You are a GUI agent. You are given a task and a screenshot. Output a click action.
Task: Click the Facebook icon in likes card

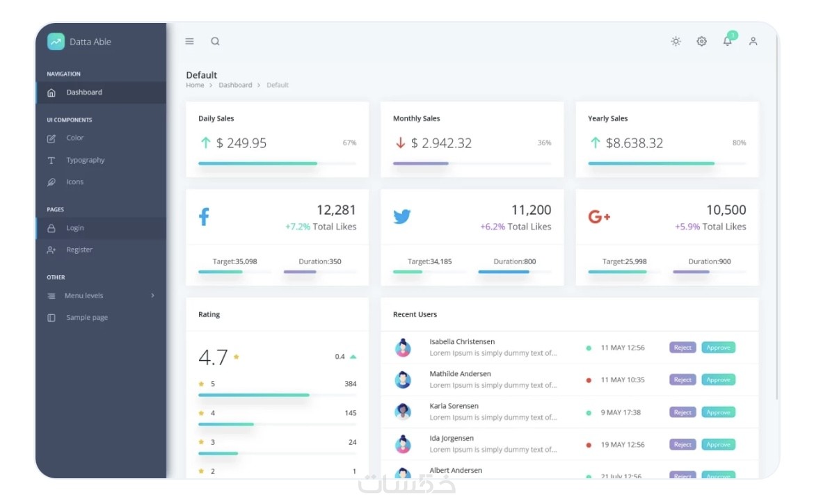pyautogui.click(x=204, y=217)
